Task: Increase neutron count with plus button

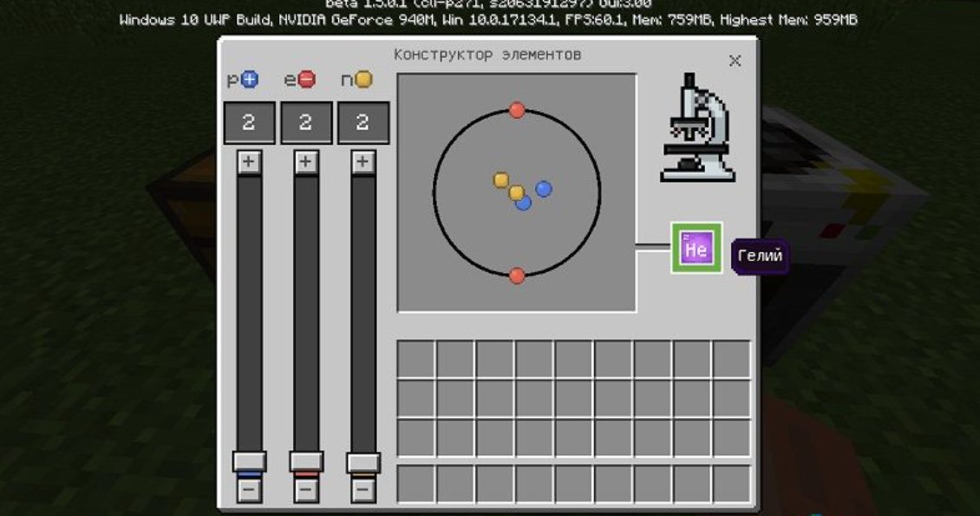Action: coord(363,162)
